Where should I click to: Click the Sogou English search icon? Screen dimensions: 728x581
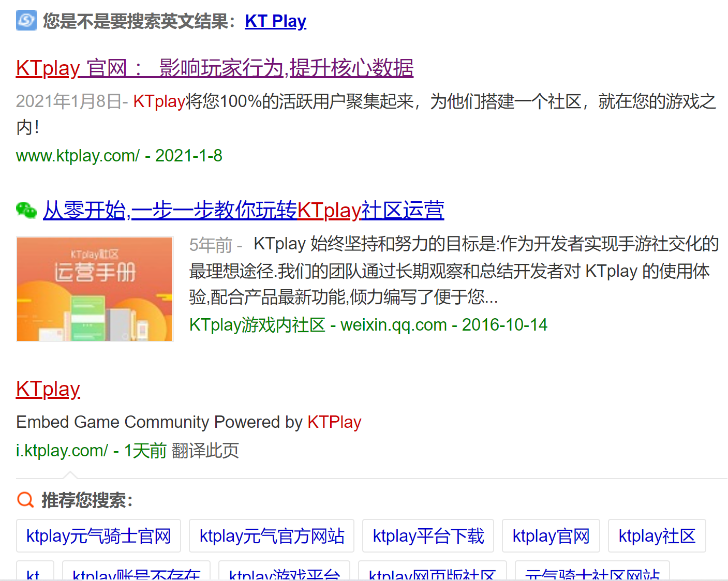(x=26, y=20)
